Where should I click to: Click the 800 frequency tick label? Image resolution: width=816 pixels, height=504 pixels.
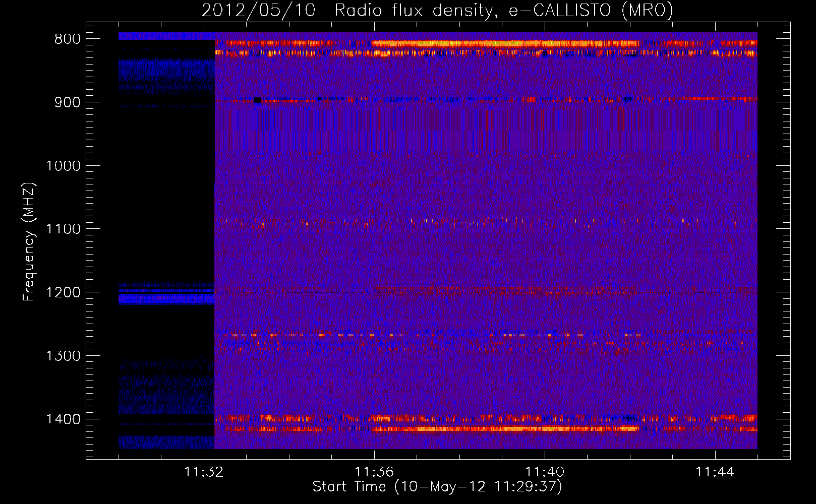click(x=68, y=39)
